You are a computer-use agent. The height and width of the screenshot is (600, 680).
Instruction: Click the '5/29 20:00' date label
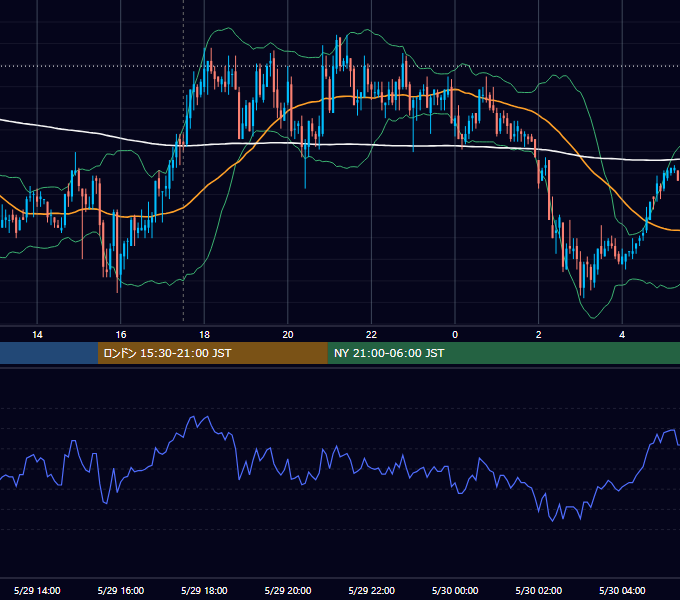pyautogui.click(x=288, y=590)
